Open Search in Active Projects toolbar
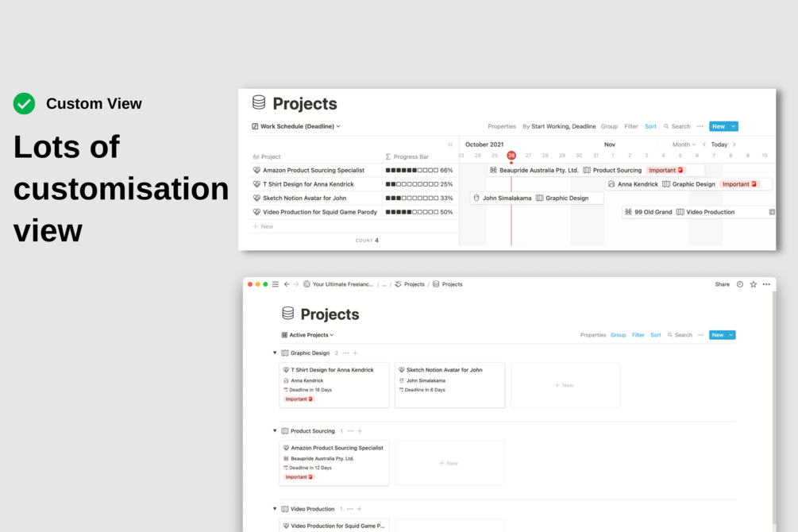 tap(680, 335)
